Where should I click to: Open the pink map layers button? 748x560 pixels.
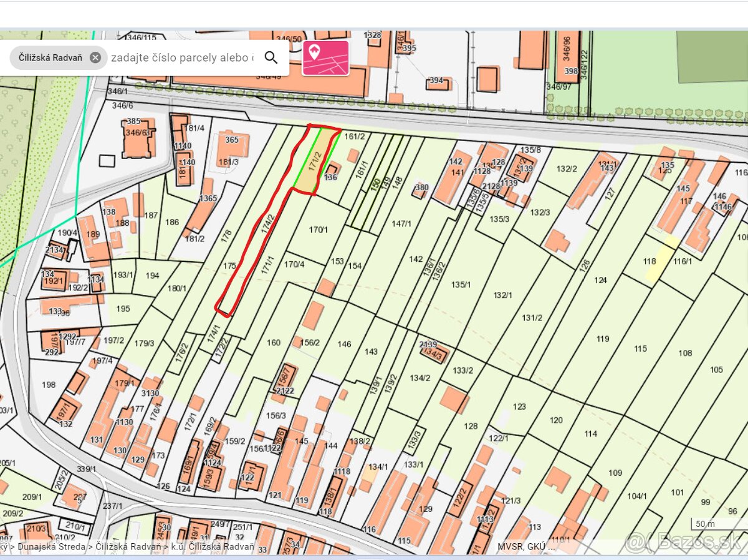325,58
